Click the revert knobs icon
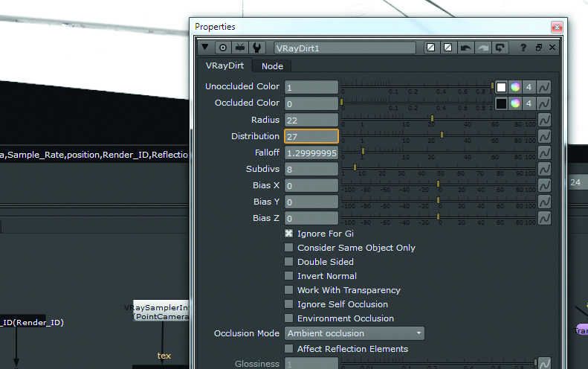The width and height of the screenshot is (588, 369). coord(500,48)
